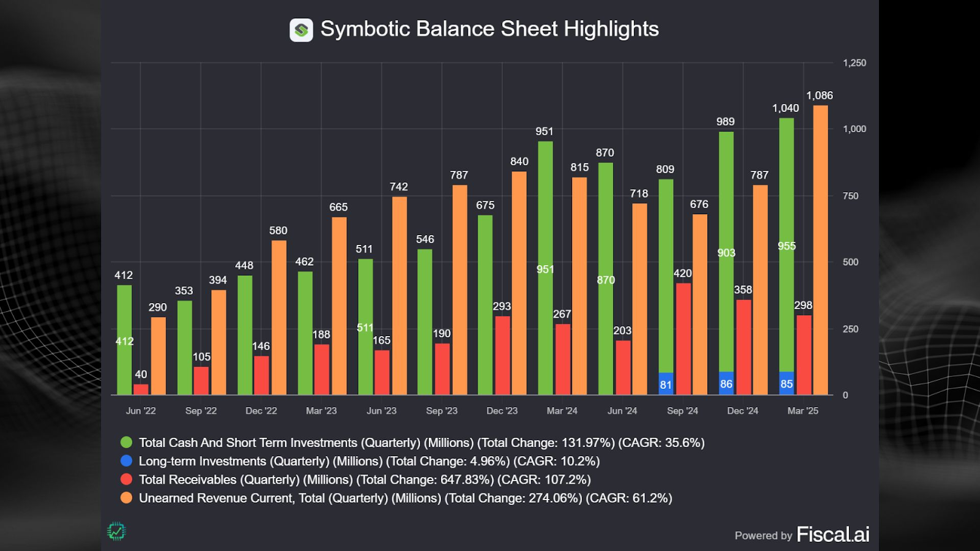The width and height of the screenshot is (980, 551).
Task: Click the blue bar segment labeled 85
Action: click(786, 383)
